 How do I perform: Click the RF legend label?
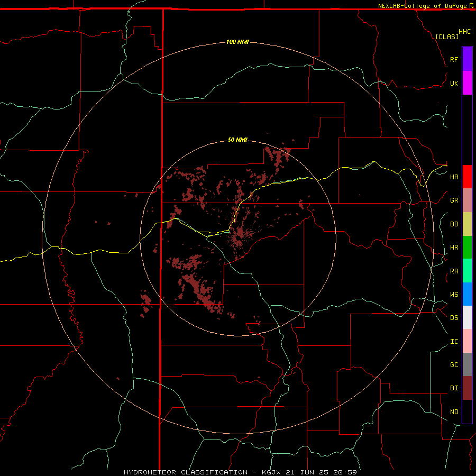454,59
